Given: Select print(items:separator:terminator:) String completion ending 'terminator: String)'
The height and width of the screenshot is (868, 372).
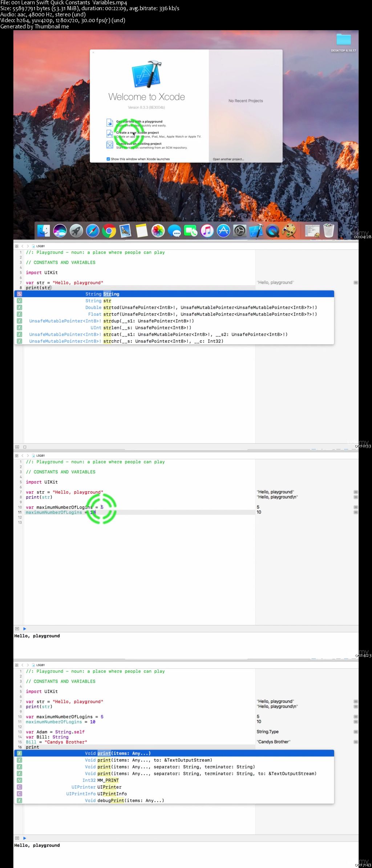Looking at the screenshot, I should click(x=174, y=767).
